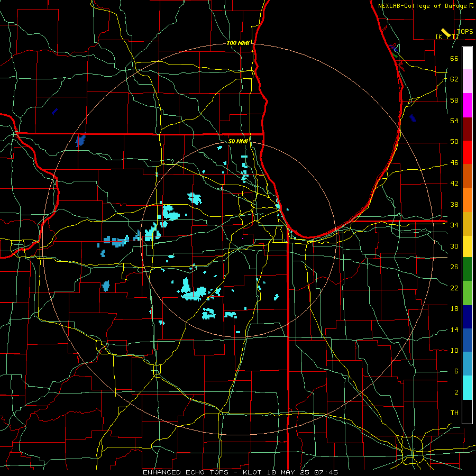Click the legend value "58"

pos(454,100)
